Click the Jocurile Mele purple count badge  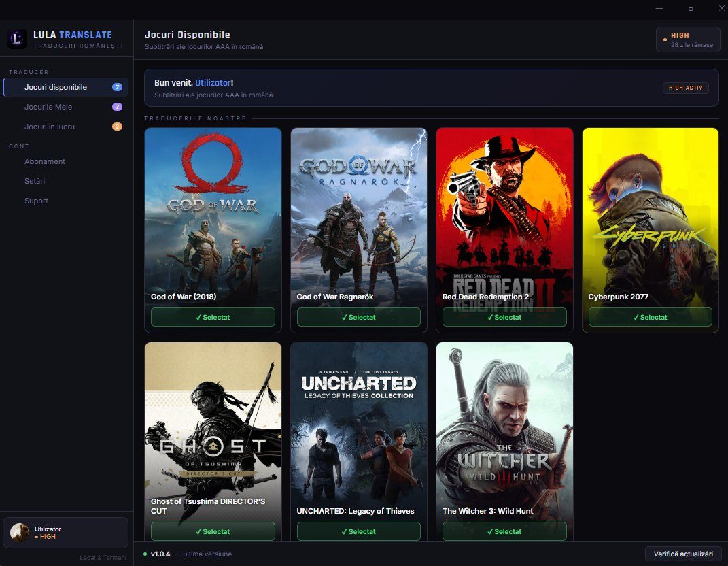[117, 107]
